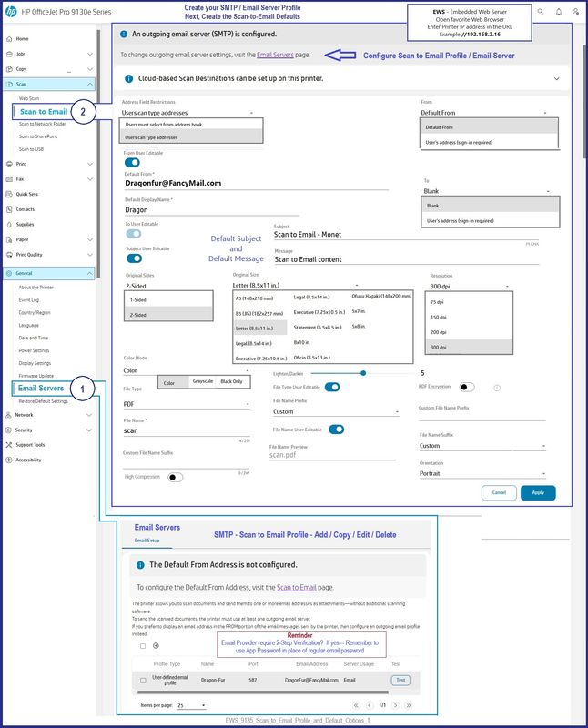Open Scan to Network Folder menu item
Image resolution: width=588 pixels, height=728 pixels.
point(43,124)
